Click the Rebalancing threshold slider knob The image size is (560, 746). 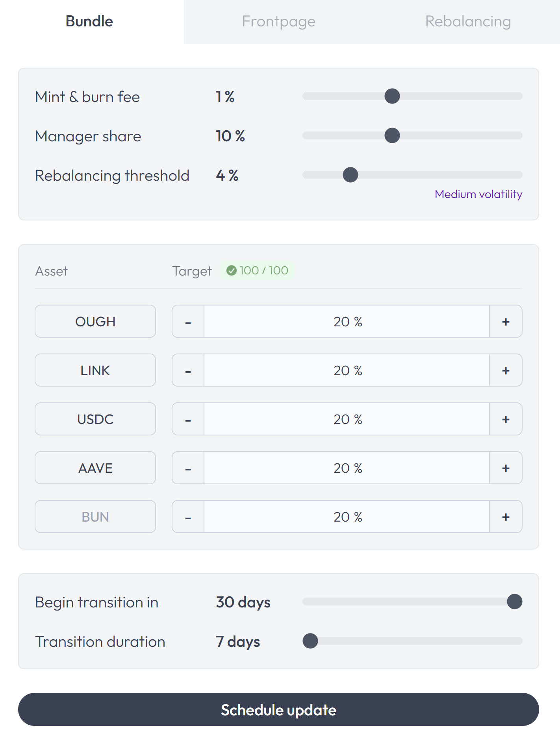point(350,175)
